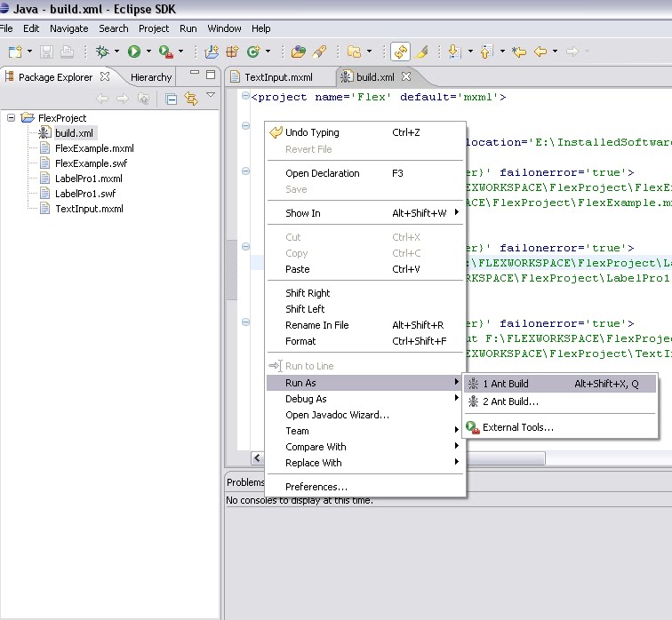
Task: Click Collapse All in Package Explorer
Action: 172,99
